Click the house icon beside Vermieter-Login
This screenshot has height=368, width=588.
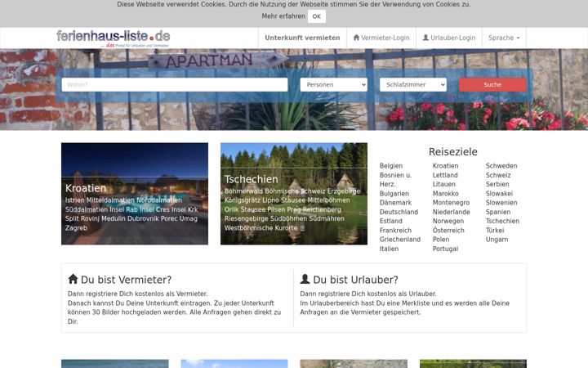[356, 38]
